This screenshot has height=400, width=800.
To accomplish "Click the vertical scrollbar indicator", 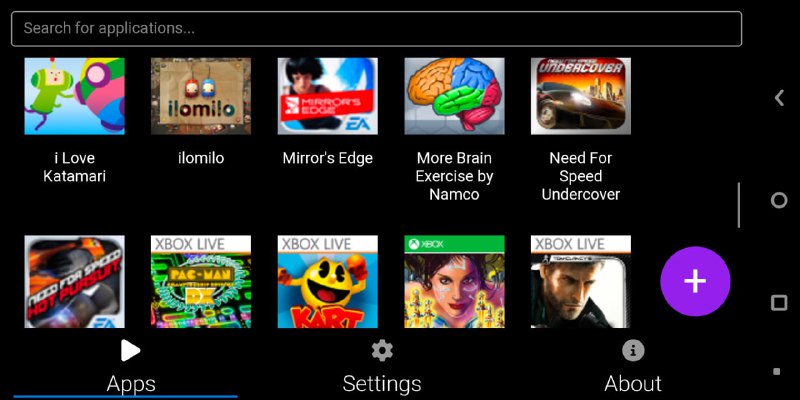I will coord(739,205).
